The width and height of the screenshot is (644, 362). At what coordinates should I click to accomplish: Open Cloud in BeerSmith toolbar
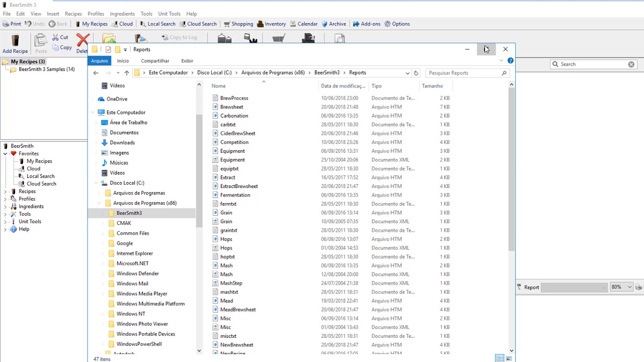pos(122,24)
